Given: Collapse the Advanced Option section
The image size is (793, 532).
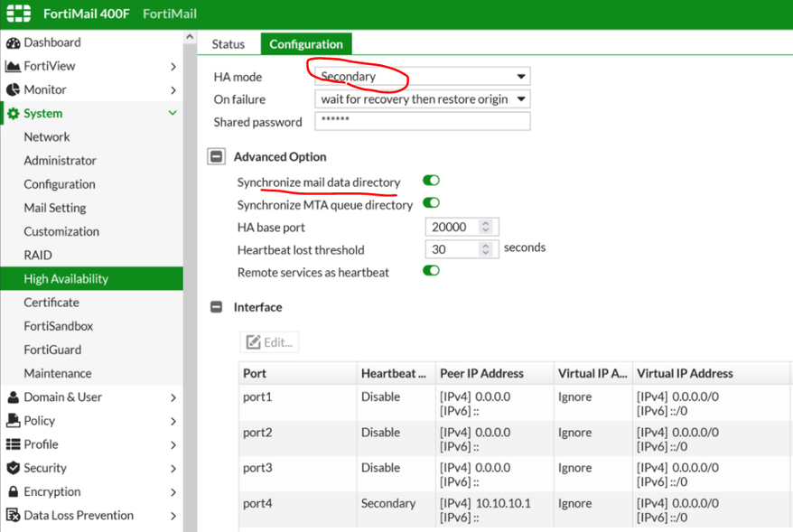Looking at the screenshot, I should tap(217, 157).
